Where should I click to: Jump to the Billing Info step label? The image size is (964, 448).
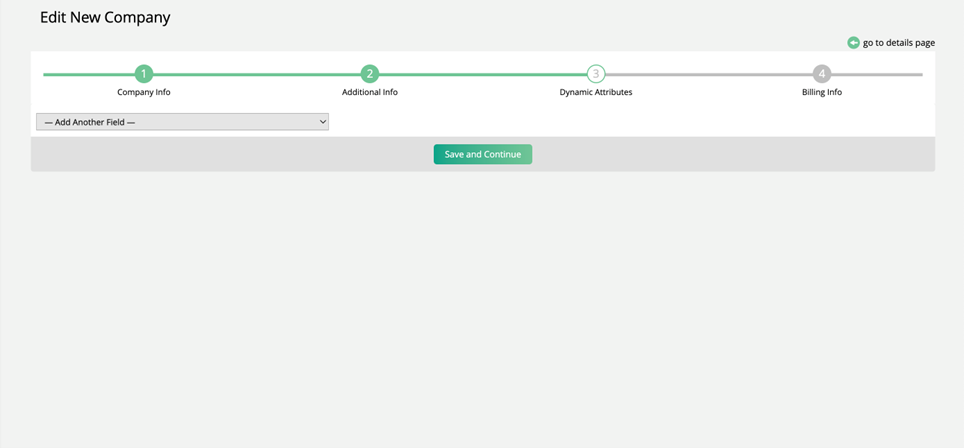(821, 92)
